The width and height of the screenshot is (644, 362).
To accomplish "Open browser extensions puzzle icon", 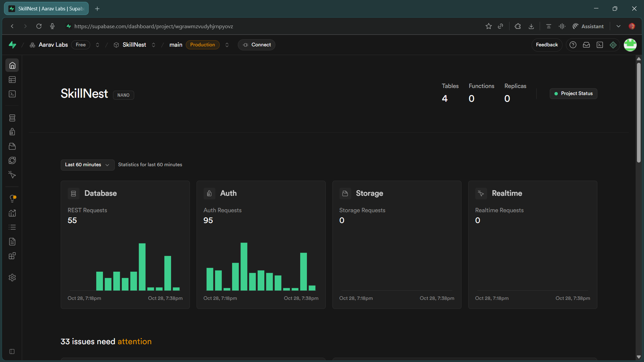I will pyautogui.click(x=518, y=26).
